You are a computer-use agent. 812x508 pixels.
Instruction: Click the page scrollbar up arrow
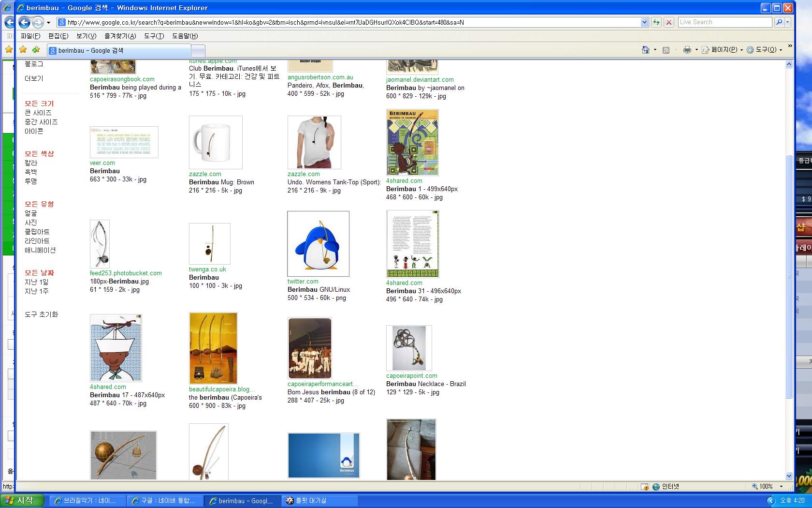789,64
